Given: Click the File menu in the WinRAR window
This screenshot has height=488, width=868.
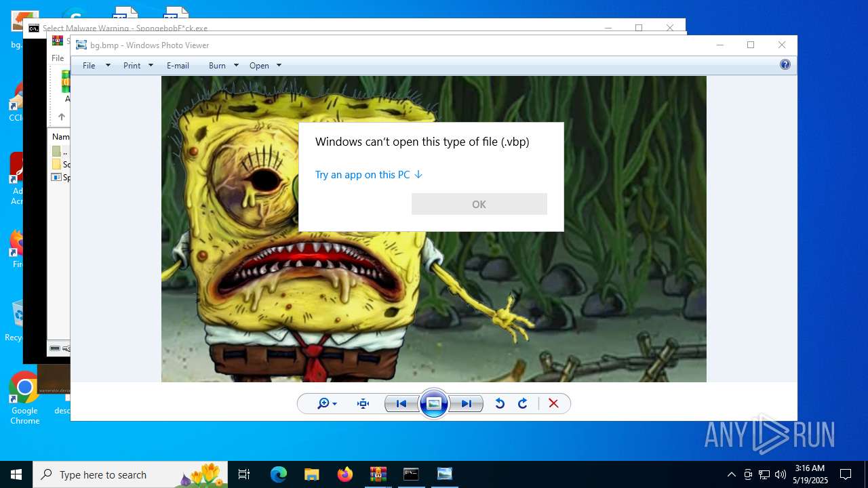Looking at the screenshot, I should tap(58, 58).
